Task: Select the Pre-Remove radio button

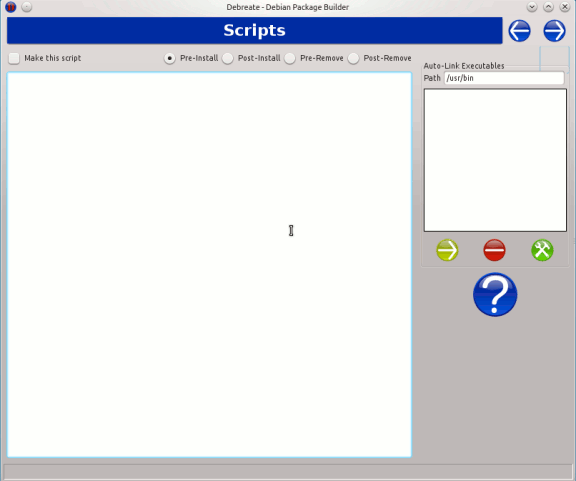Action: (x=289, y=58)
